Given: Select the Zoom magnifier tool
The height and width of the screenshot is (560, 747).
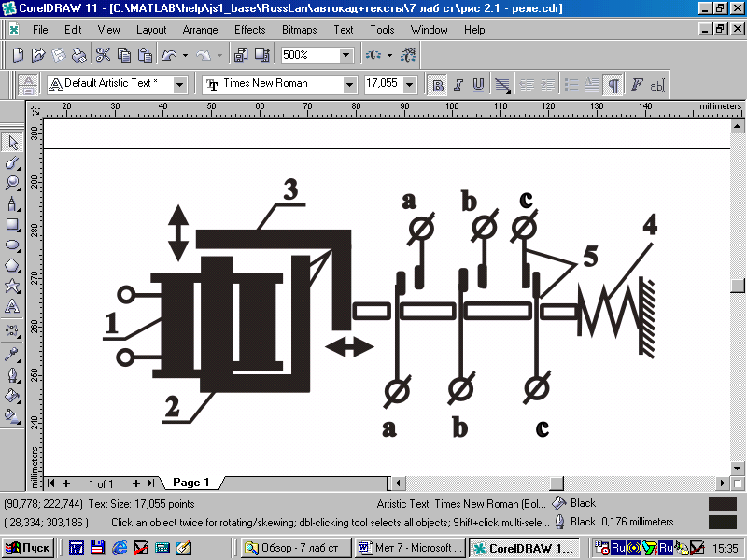Looking at the screenshot, I should tap(12, 183).
